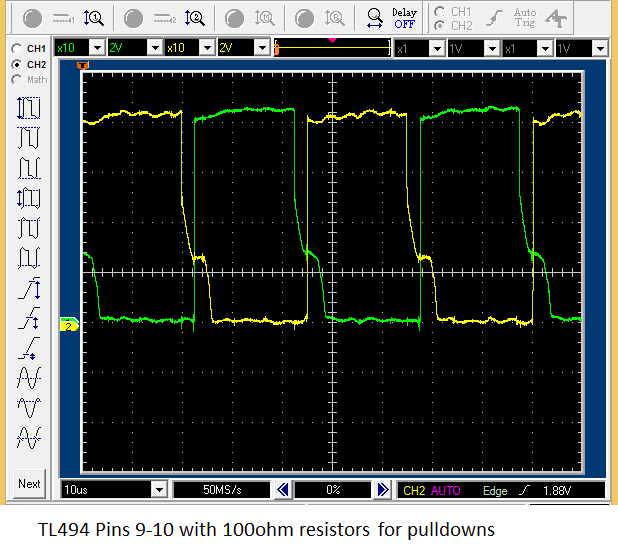
Task: Select the peak-to-peak measurement with double arrow
Action: (x=29, y=108)
